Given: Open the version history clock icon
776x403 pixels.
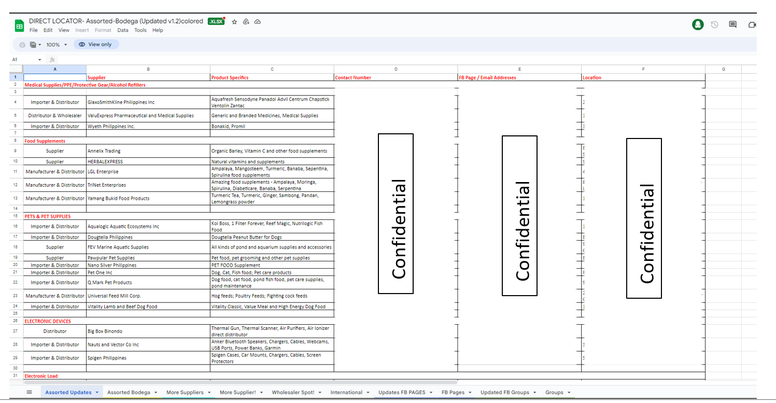Looking at the screenshot, I should (715, 24).
